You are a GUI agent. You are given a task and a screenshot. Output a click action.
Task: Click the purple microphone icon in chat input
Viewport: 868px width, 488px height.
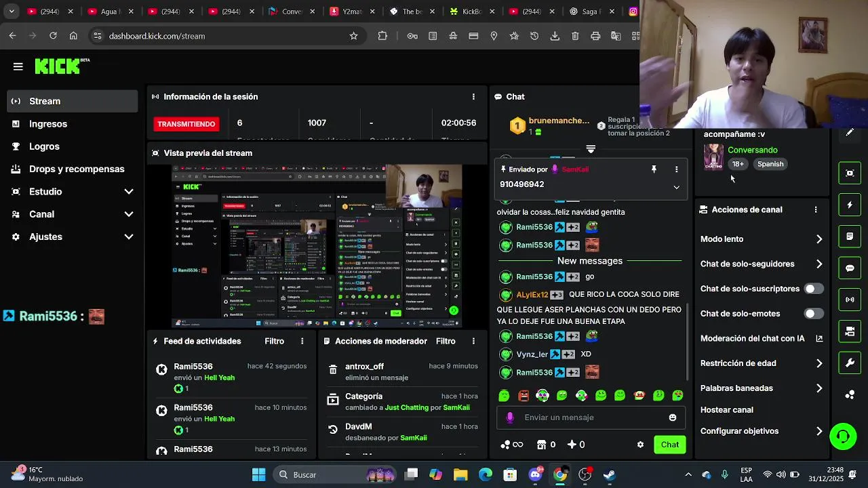tap(510, 418)
